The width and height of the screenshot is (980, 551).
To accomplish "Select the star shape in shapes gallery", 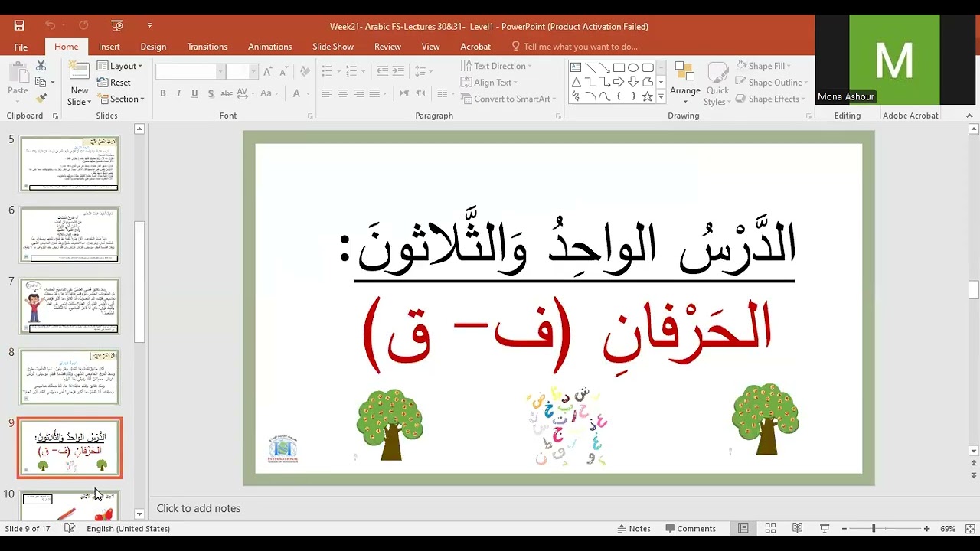I will point(648,96).
